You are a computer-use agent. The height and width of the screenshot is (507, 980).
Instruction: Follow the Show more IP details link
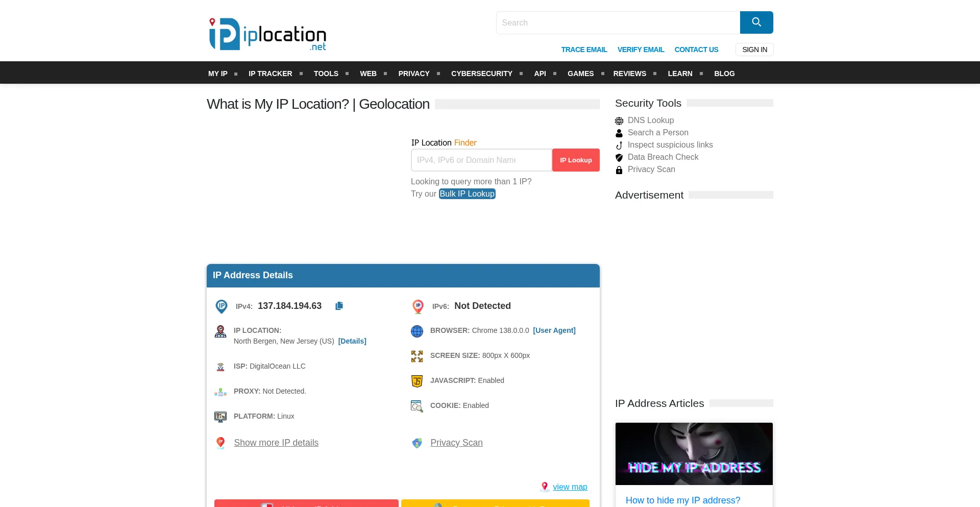click(276, 443)
